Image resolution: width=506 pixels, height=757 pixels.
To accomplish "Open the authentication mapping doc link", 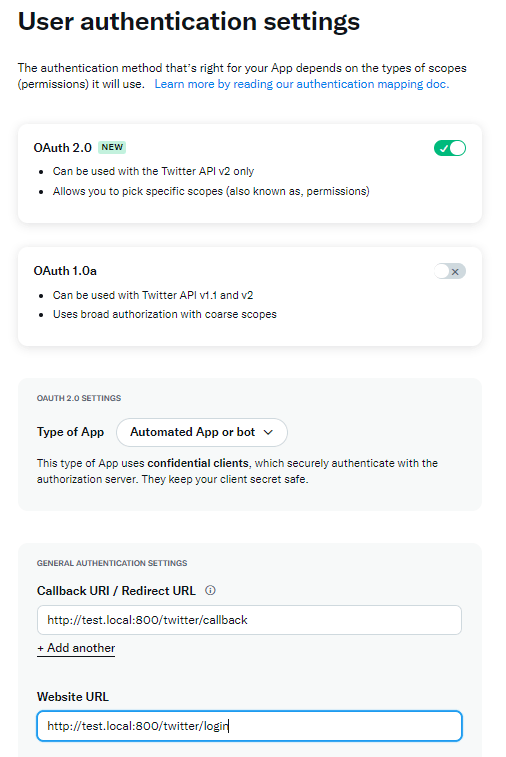I will click(x=302, y=84).
